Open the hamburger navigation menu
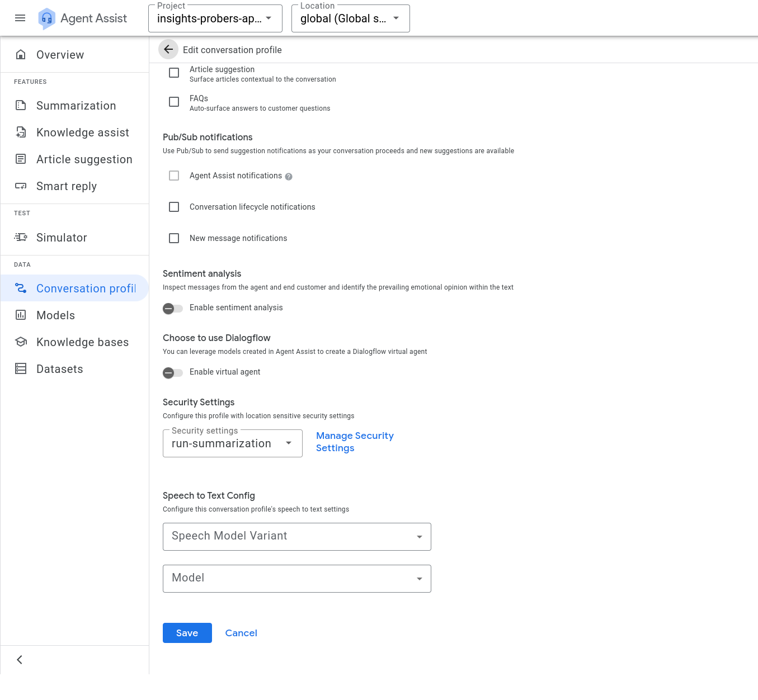 (20, 18)
